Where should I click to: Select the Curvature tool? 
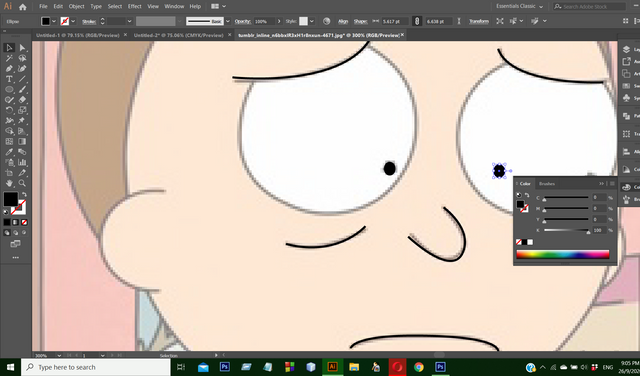tap(22, 69)
